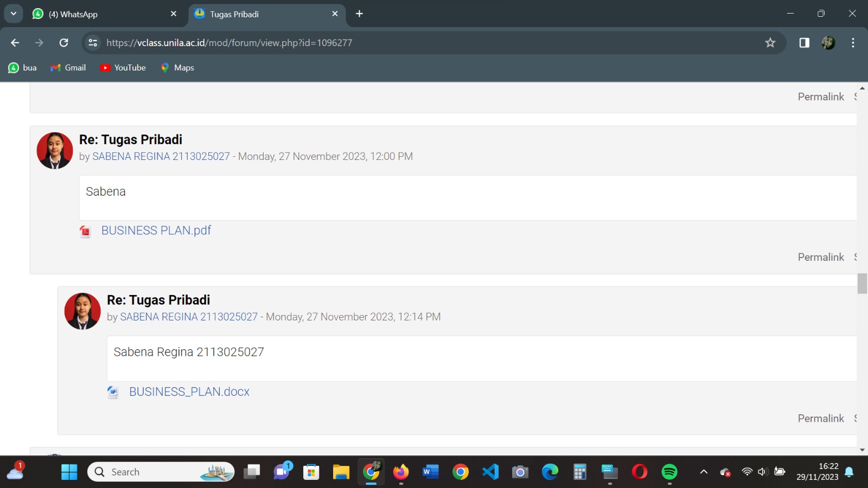This screenshot has width=868, height=488.
Task: Click the page vertical scrollbar thumb
Action: [x=862, y=284]
